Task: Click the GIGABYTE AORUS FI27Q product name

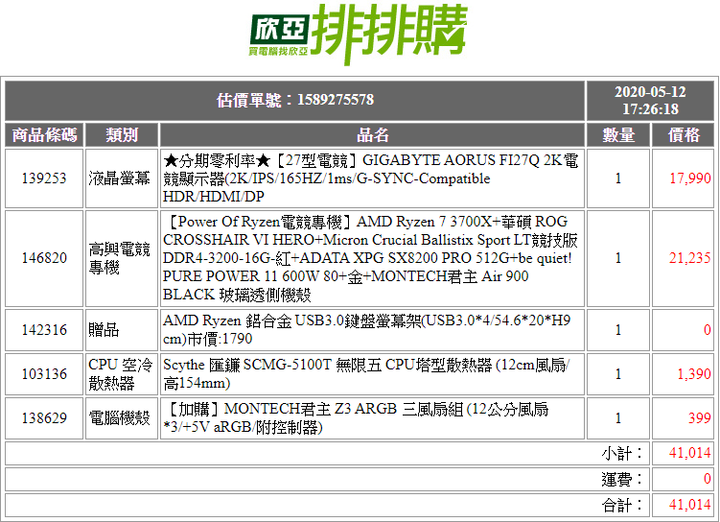Action: pyautogui.click(x=372, y=178)
